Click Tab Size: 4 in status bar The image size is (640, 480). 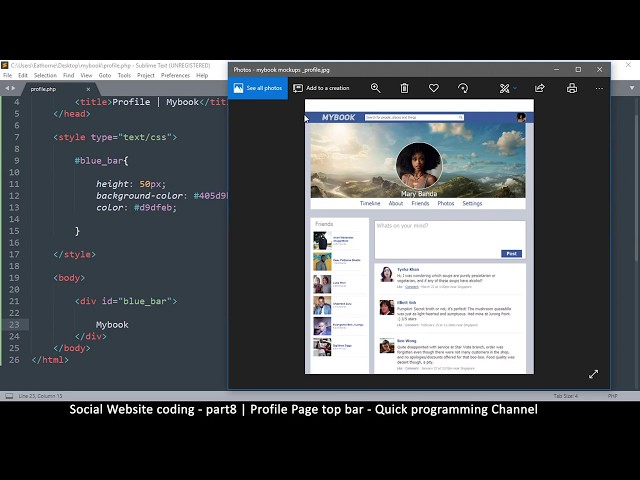tap(565, 396)
